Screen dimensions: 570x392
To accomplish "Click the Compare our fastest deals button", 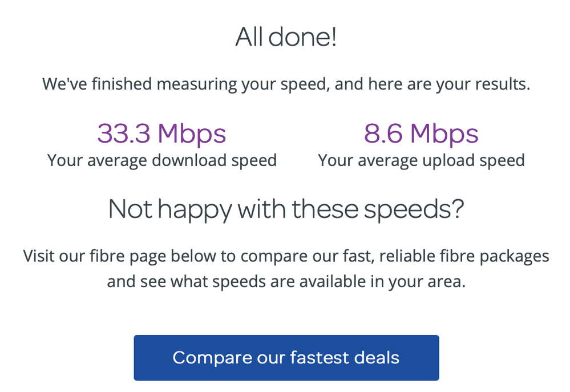I will click(286, 358).
